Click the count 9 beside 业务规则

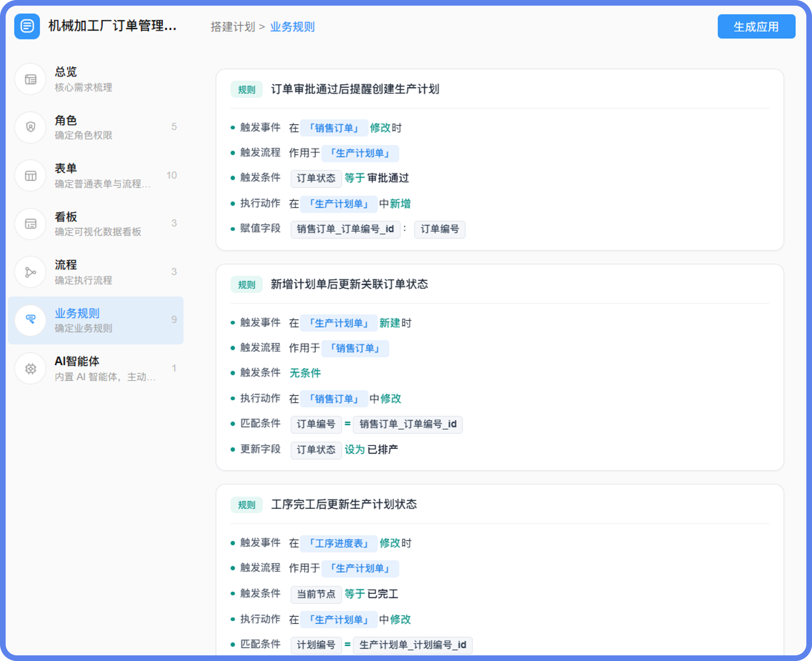(174, 319)
